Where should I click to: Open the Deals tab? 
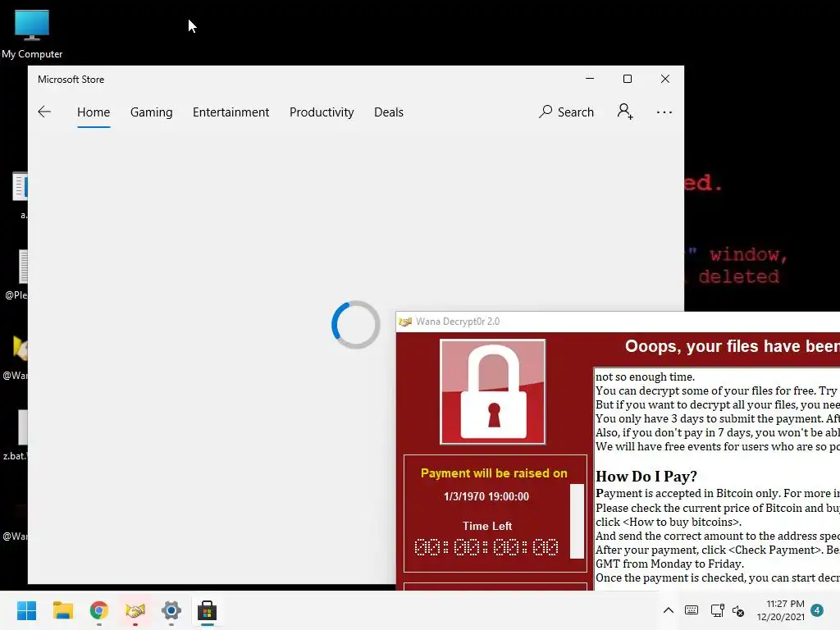(388, 112)
